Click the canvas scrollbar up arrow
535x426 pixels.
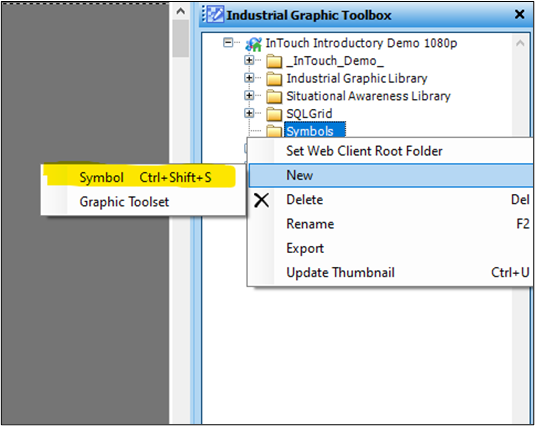(x=180, y=11)
